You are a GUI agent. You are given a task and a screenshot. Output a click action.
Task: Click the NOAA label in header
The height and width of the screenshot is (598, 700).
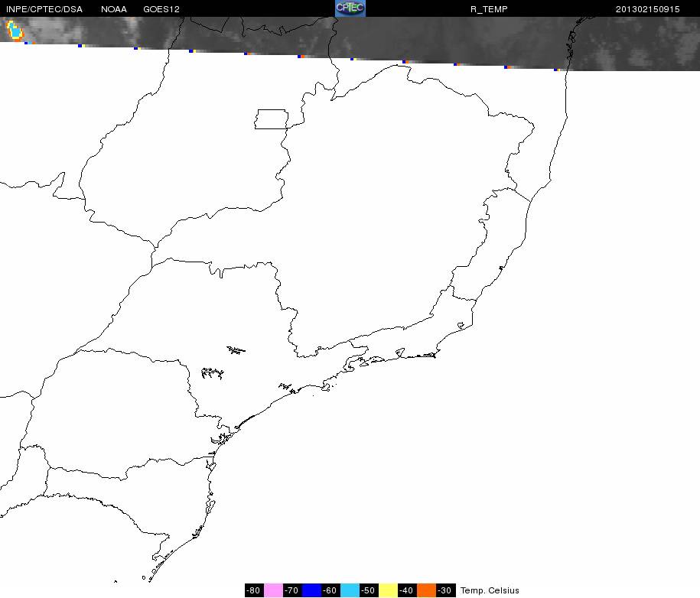114,9
